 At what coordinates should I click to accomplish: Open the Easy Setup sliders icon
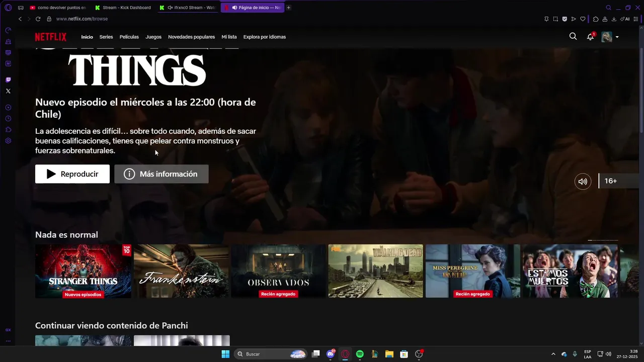[x=636, y=19]
